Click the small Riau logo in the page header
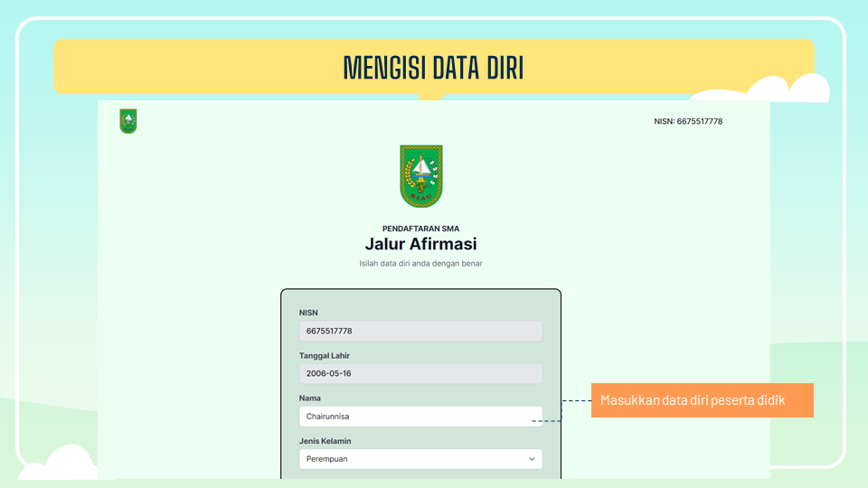The height and width of the screenshot is (488, 868). click(x=128, y=121)
